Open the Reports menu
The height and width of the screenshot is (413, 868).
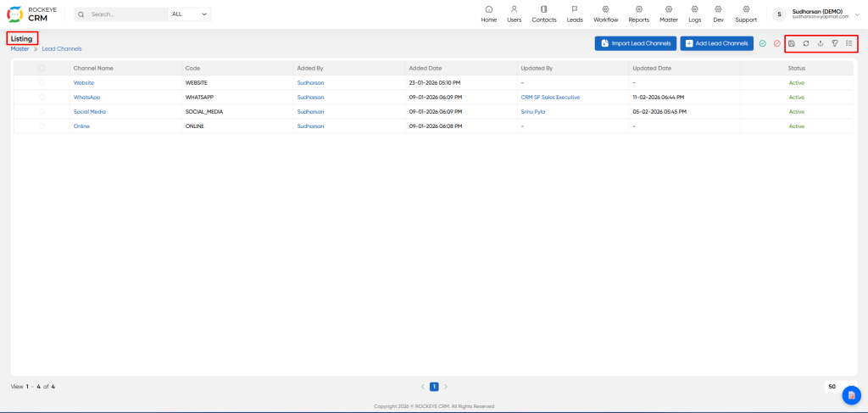click(639, 14)
